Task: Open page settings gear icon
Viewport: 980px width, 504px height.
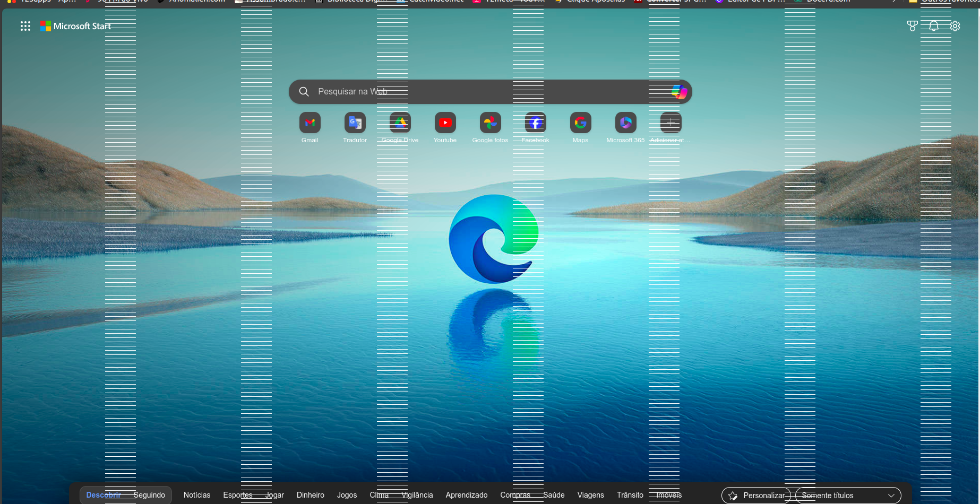Action: 955,26
